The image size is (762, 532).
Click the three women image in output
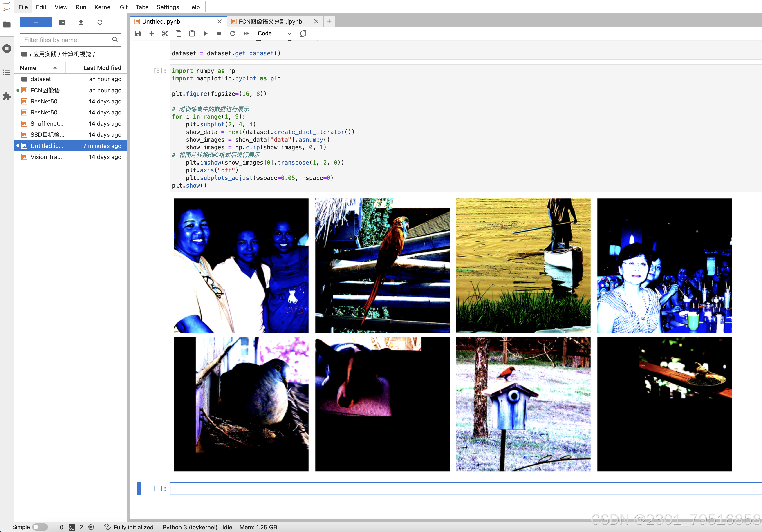241,266
